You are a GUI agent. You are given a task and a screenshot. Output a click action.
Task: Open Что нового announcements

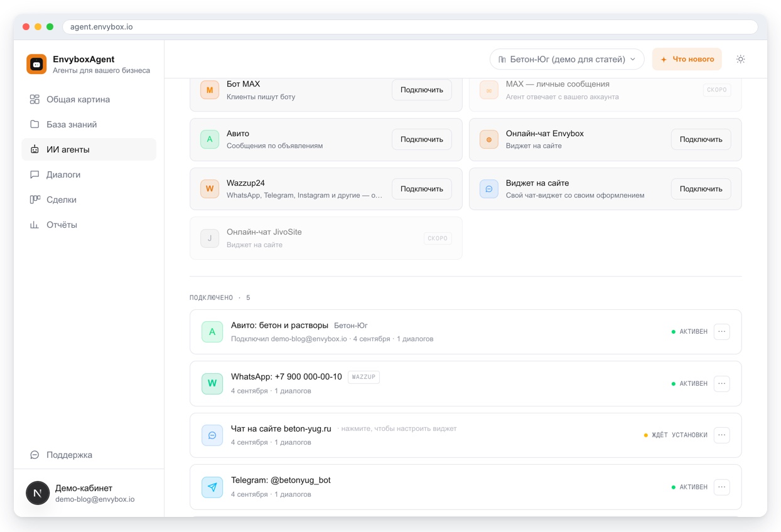tap(687, 59)
